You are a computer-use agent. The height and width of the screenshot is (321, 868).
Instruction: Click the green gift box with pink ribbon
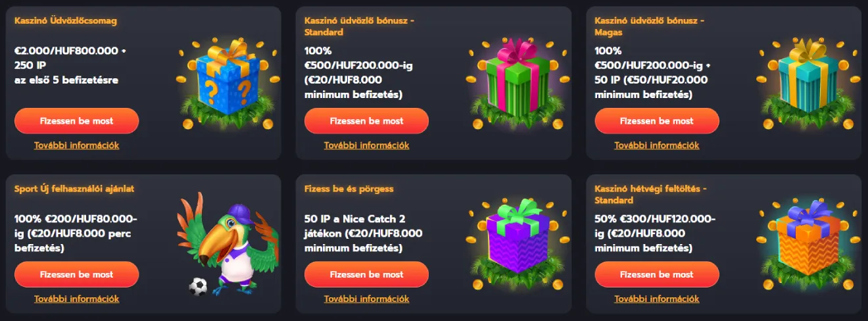pyautogui.click(x=516, y=83)
